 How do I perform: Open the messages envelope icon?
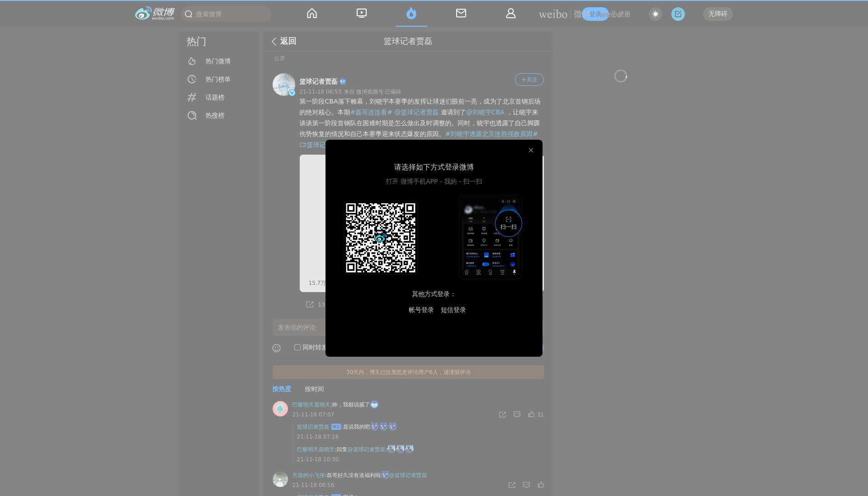461,14
